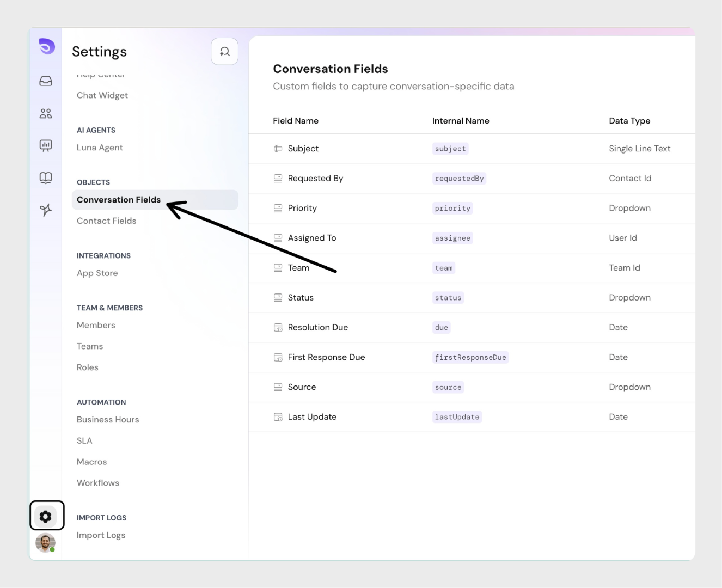Image resolution: width=722 pixels, height=588 pixels.
Task: Open Chat Widget settings
Action: pyautogui.click(x=102, y=95)
